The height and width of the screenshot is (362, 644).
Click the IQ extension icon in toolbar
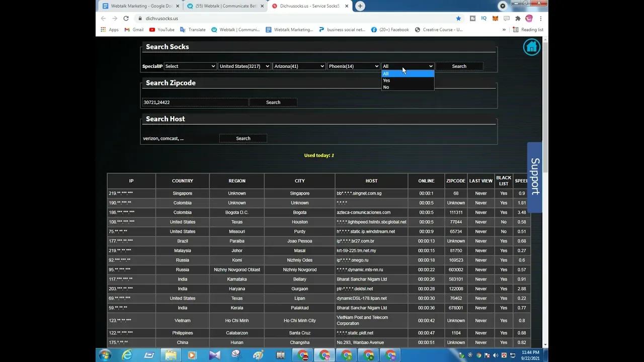click(x=484, y=19)
